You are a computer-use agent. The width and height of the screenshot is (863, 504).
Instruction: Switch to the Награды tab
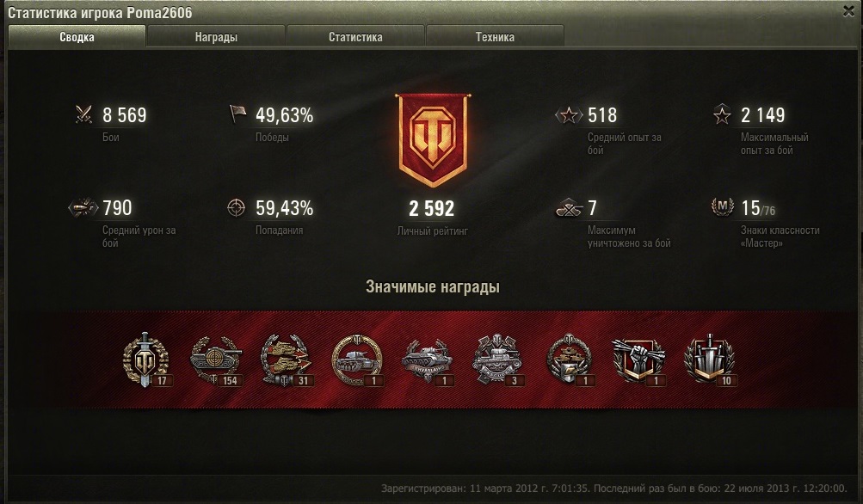click(216, 37)
